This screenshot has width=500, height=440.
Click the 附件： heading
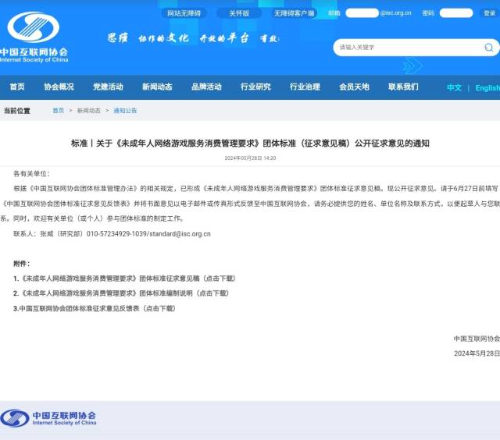(x=22, y=264)
